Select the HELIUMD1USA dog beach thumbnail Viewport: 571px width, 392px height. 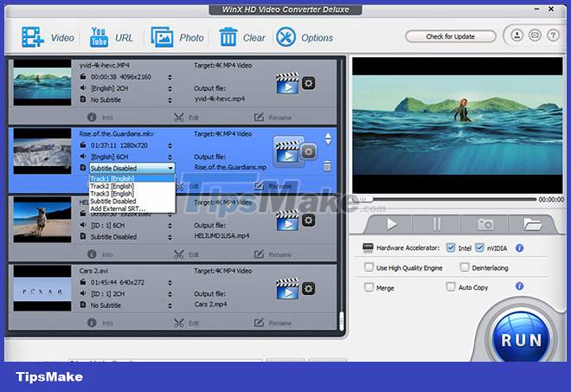[42, 220]
